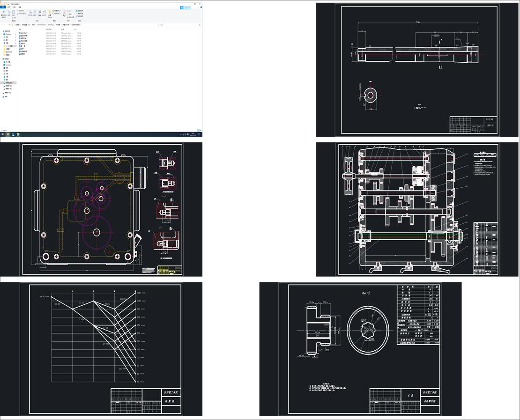Image resolution: width=520 pixels, height=420 pixels.
Task: Click the Copy icon in Explorer ribbon
Action: pyautogui.click(x=9, y=12)
